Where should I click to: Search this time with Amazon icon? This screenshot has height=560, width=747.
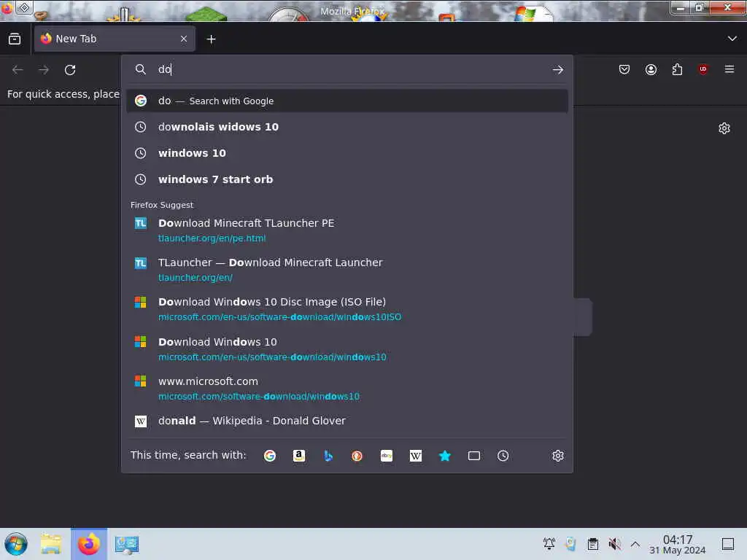298,456
